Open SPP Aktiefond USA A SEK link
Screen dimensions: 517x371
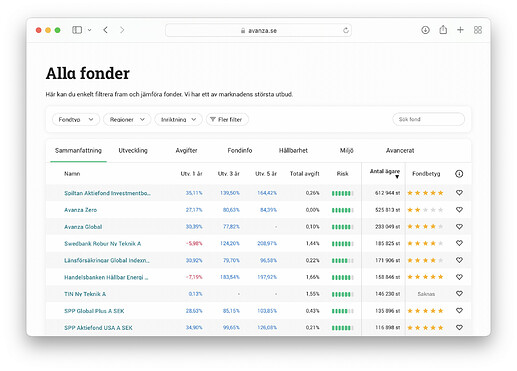click(98, 328)
